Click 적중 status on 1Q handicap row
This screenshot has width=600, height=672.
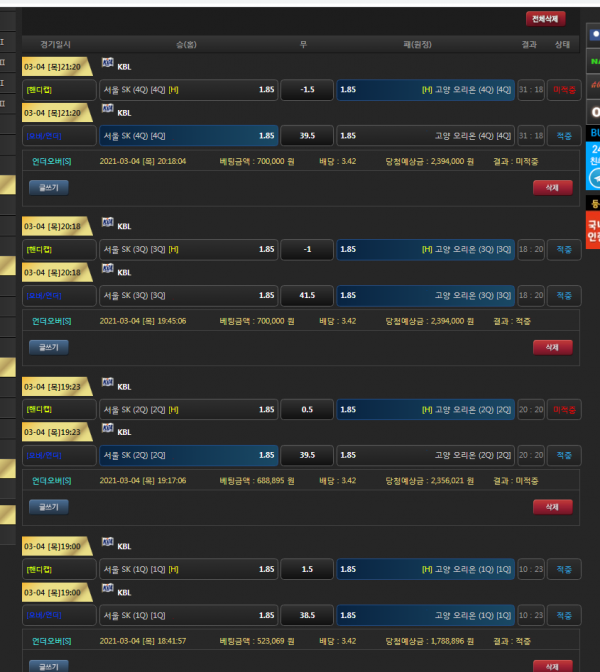(564, 570)
